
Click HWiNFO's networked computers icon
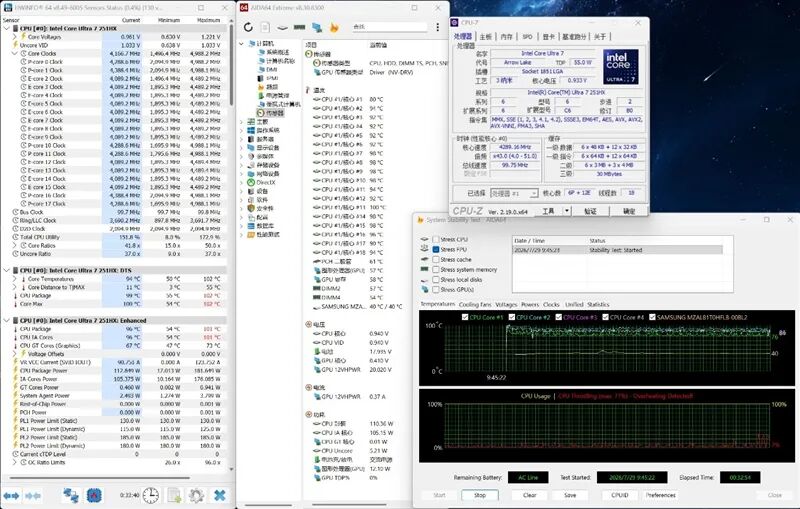click(70, 495)
